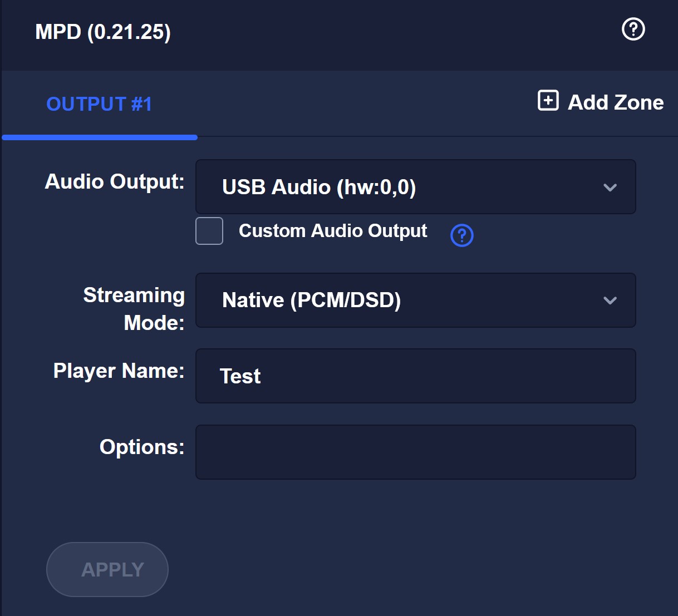
Task: Click the Add Zone text link
Action: pyautogui.click(x=616, y=102)
